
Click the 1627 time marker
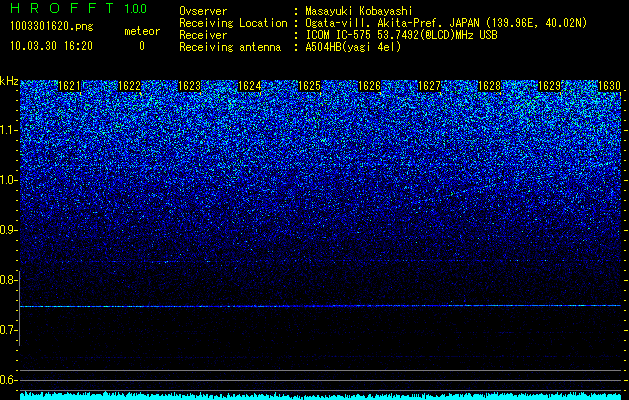tap(429, 86)
